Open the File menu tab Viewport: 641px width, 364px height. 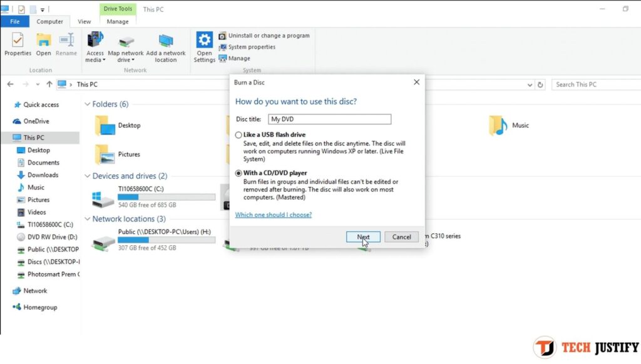click(14, 21)
